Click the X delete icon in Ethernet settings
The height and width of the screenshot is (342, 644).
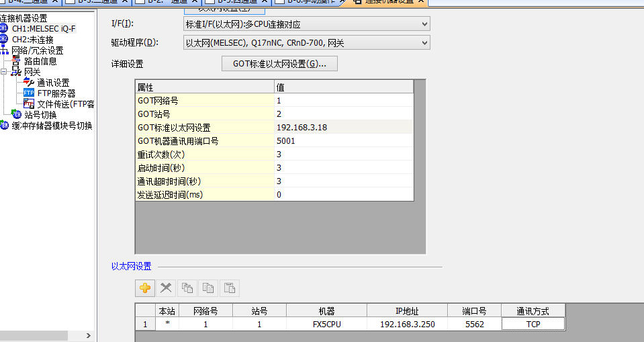tap(166, 288)
